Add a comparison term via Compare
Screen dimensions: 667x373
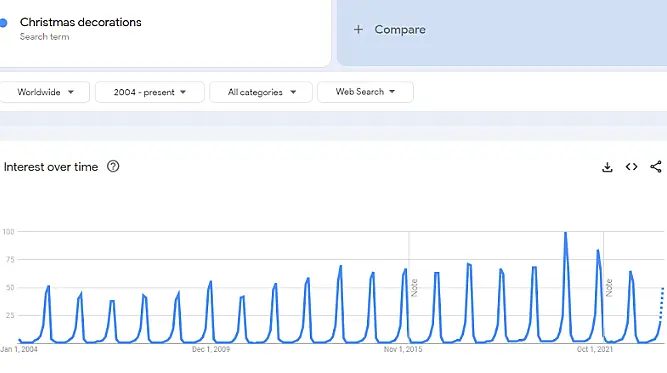point(400,29)
